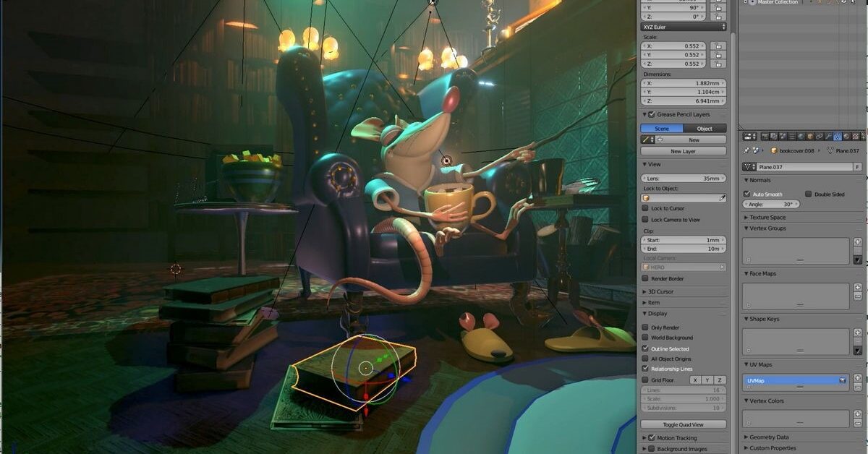Enable the Grid Floor checkbox
Screen dimensions: 868x454
pyautogui.click(x=646, y=379)
